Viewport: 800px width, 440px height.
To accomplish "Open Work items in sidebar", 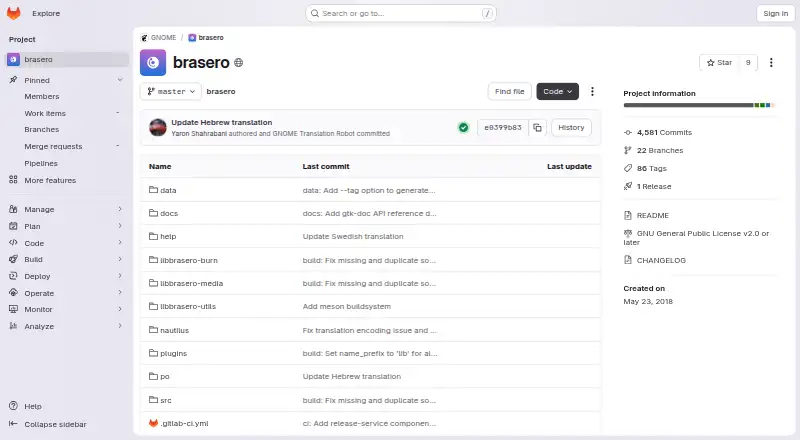I will [x=67, y=113].
